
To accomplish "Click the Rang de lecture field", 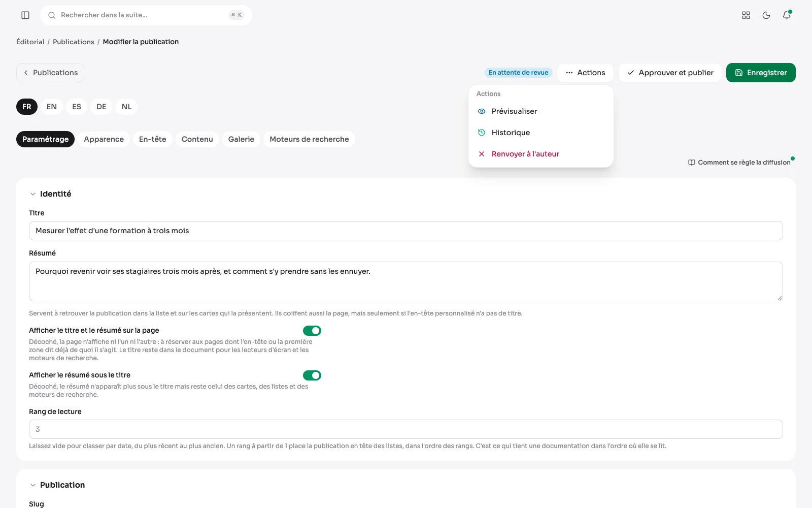I will (x=406, y=429).
